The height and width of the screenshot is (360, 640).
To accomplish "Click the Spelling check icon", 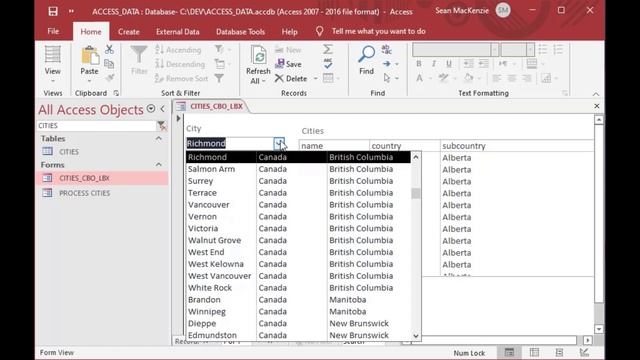I will pos(328,64).
